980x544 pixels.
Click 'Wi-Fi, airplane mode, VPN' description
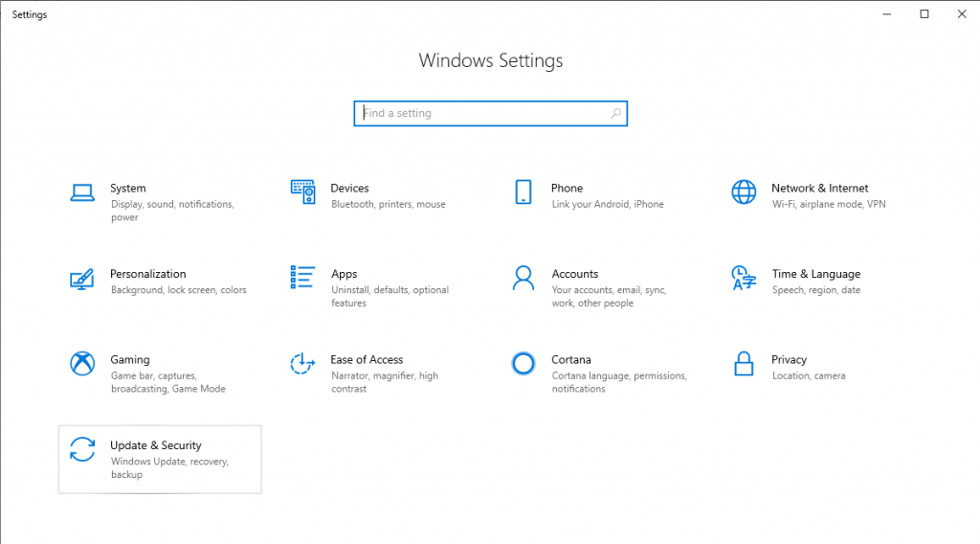829,204
